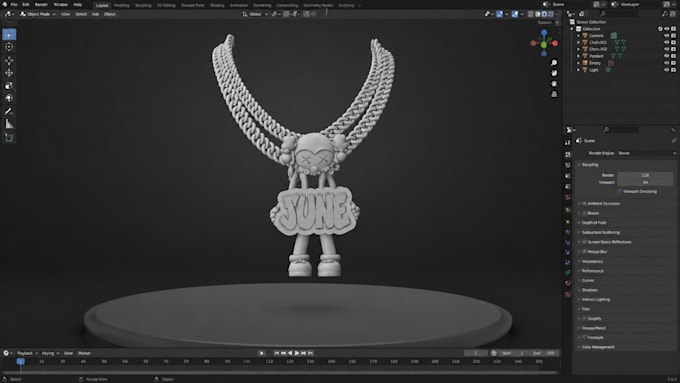Open the Edit menu
680x383 pixels.
point(26,4)
